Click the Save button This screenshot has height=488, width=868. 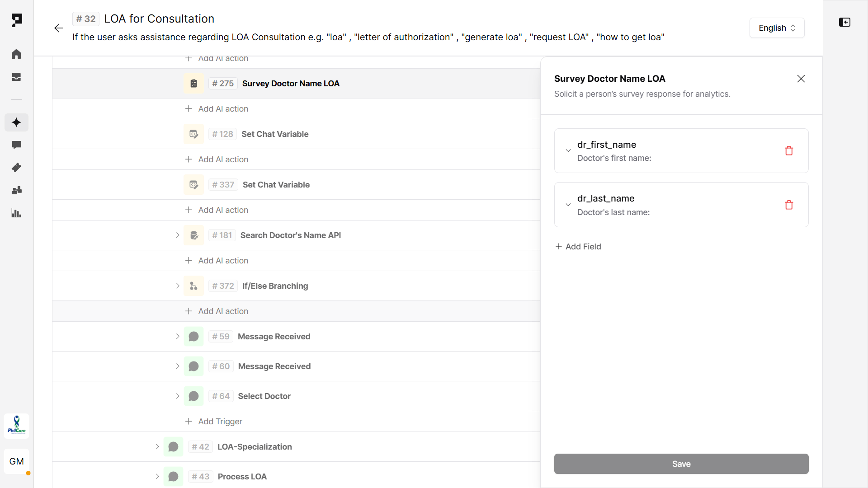[x=681, y=464]
